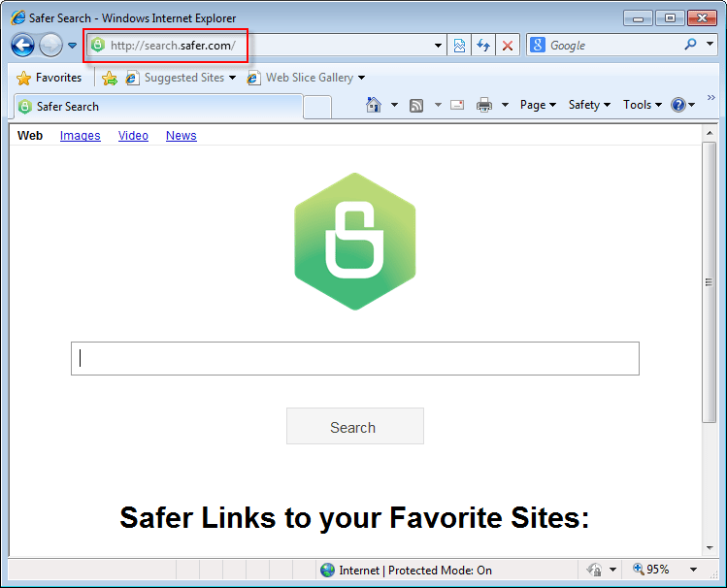Toggle the Compatibility View icon
Image resolution: width=727 pixels, height=588 pixels.
tap(459, 46)
